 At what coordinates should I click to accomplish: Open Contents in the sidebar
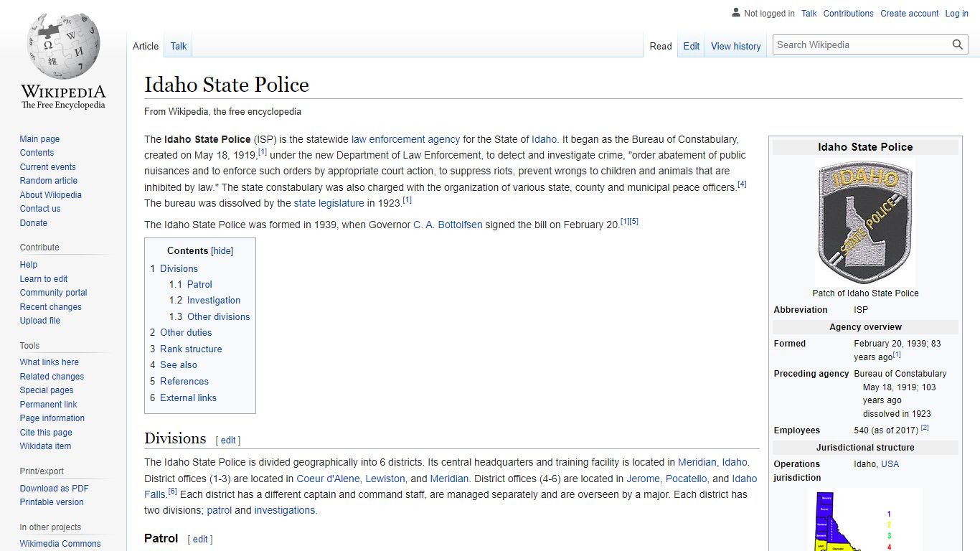(x=37, y=153)
